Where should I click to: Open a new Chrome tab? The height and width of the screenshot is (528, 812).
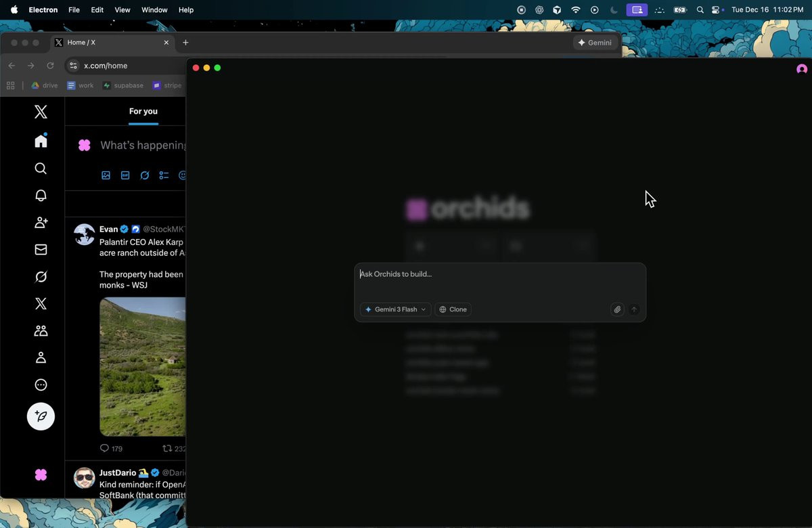tap(185, 43)
